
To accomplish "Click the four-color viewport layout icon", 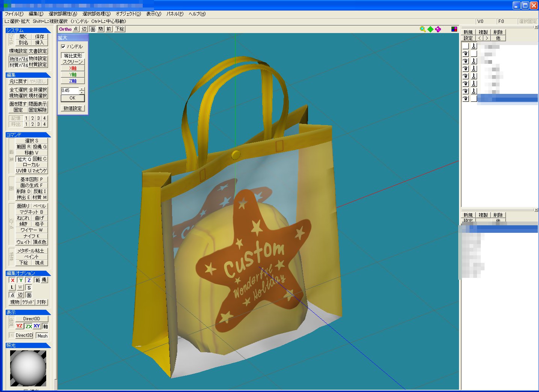I will point(454,29).
